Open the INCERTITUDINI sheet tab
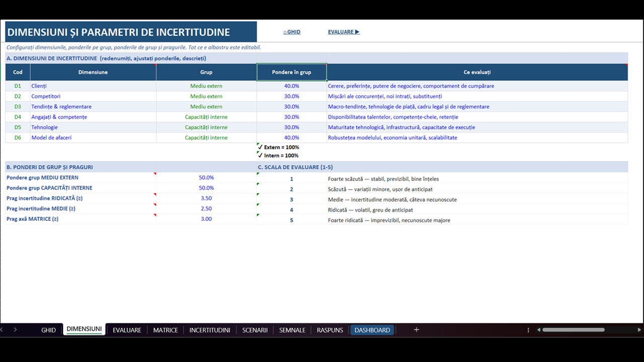 pos(210,330)
